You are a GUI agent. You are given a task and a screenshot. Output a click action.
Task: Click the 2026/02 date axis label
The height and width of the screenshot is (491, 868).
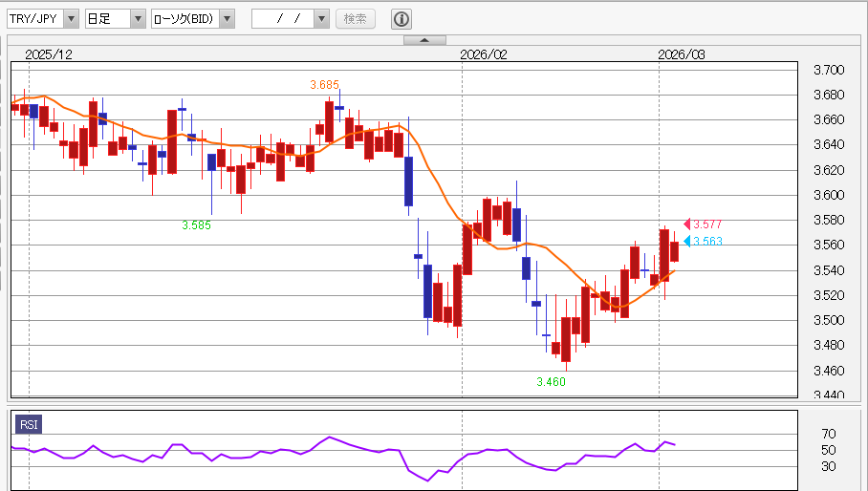click(484, 54)
